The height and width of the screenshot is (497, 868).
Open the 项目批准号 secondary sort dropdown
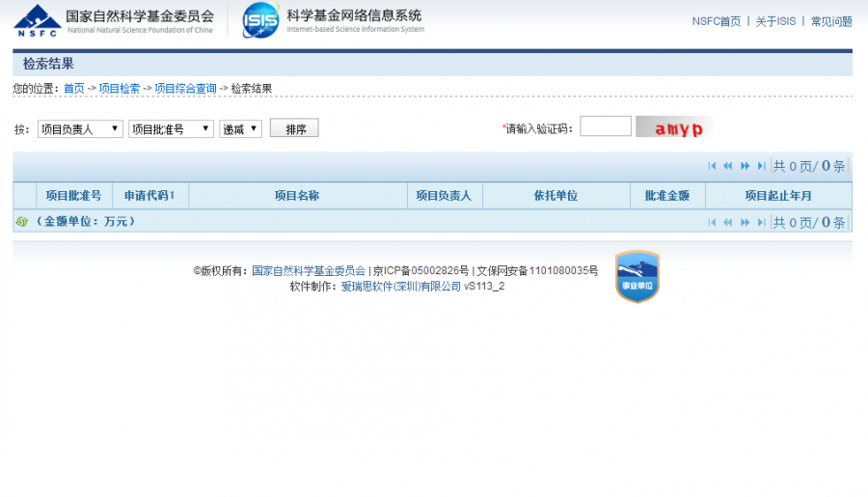(x=171, y=128)
